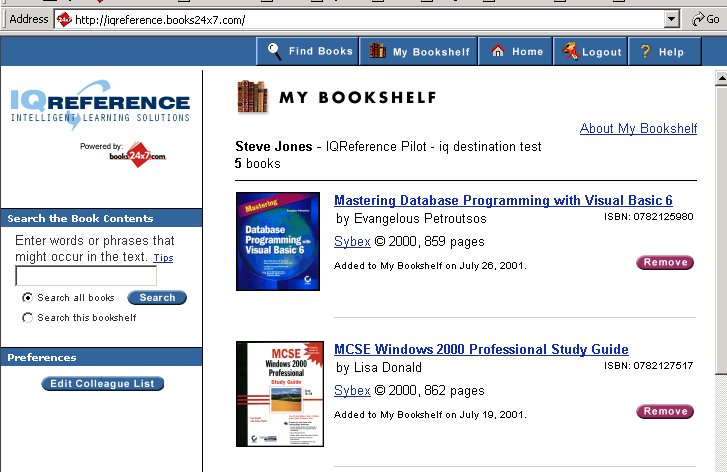Click the page icon in the address bar

(x=64, y=19)
